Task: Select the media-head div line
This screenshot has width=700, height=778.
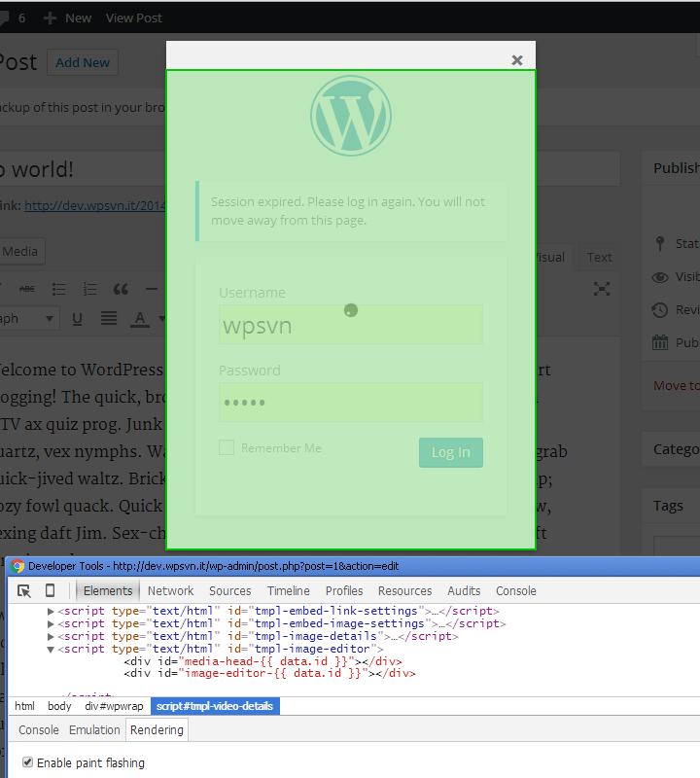Action: (262, 661)
